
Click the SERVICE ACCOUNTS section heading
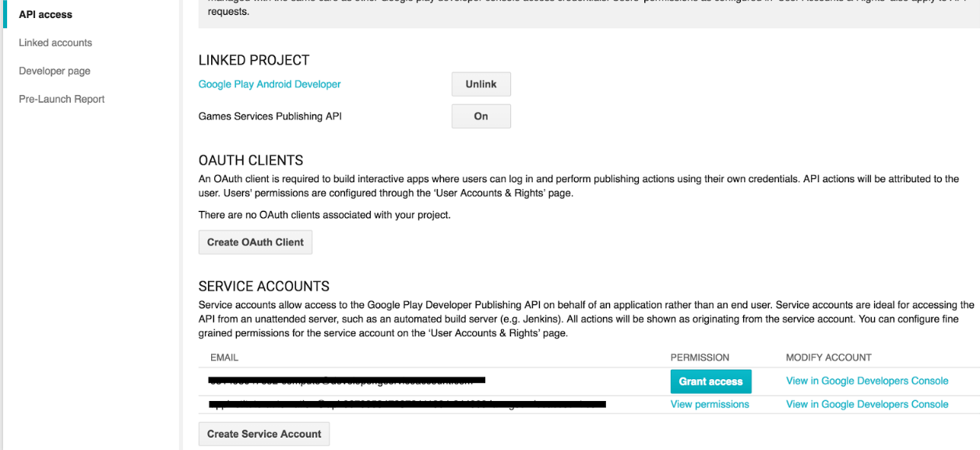click(x=264, y=286)
